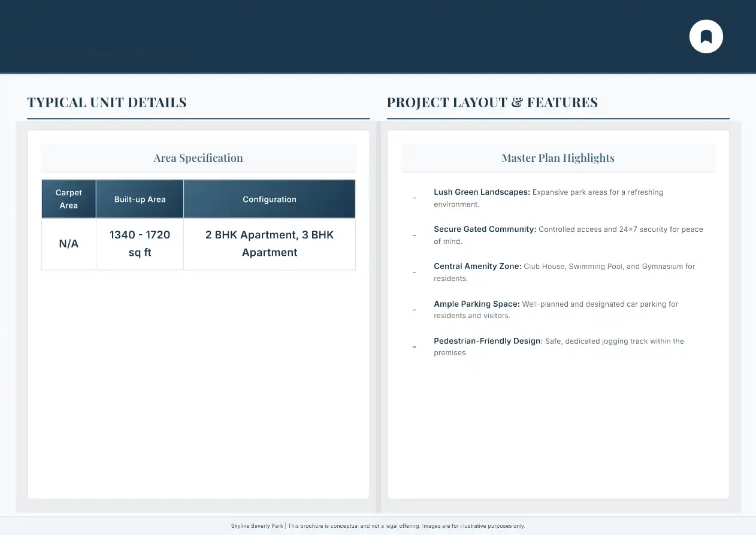
Task: Click the bullet beside Ample Parking Space
Action: [414, 310]
